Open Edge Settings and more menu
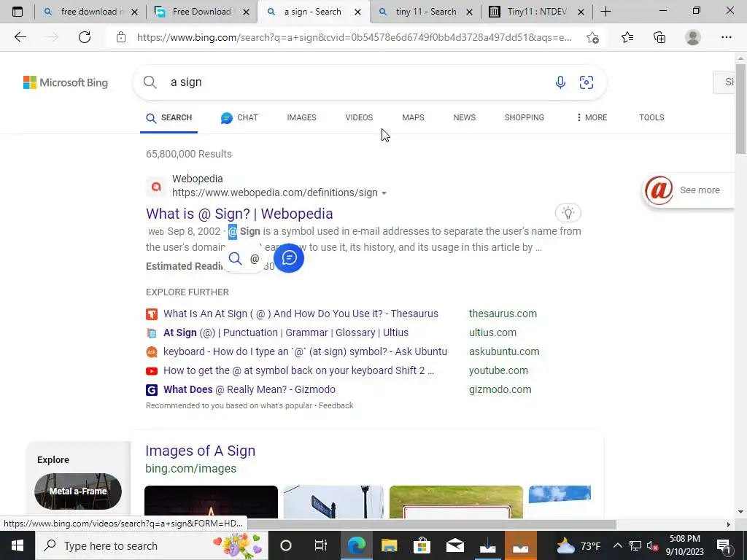This screenshot has width=747, height=560. pyautogui.click(x=726, y=37)
